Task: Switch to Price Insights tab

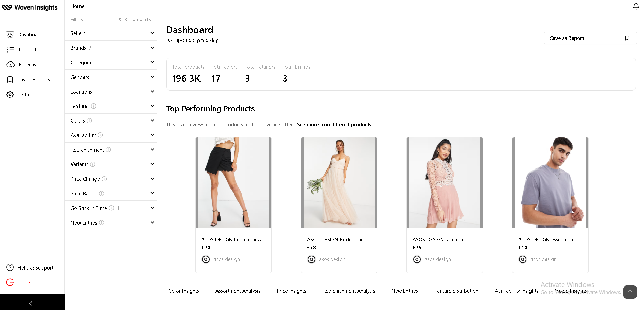Action: pos(292,291)
